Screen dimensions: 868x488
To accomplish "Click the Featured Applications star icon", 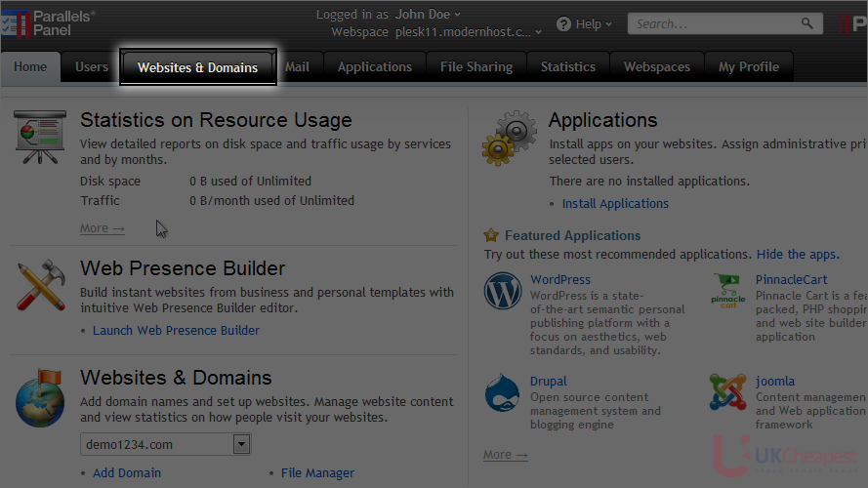I will pyautogui.click(x=491, y=235).
